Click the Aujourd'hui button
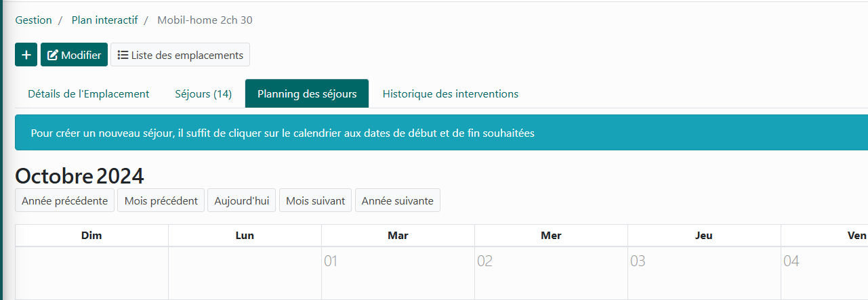868x300 pixels. [241, 200]
